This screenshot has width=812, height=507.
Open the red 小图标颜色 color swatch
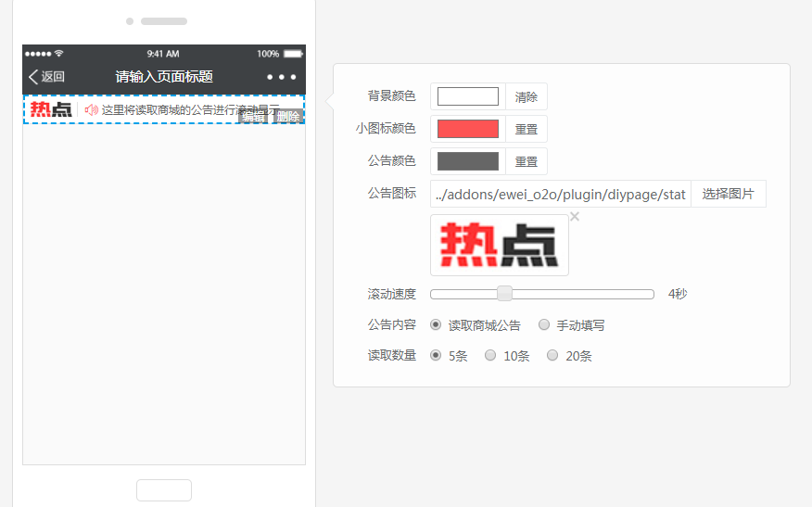click(x=468, y=129)
